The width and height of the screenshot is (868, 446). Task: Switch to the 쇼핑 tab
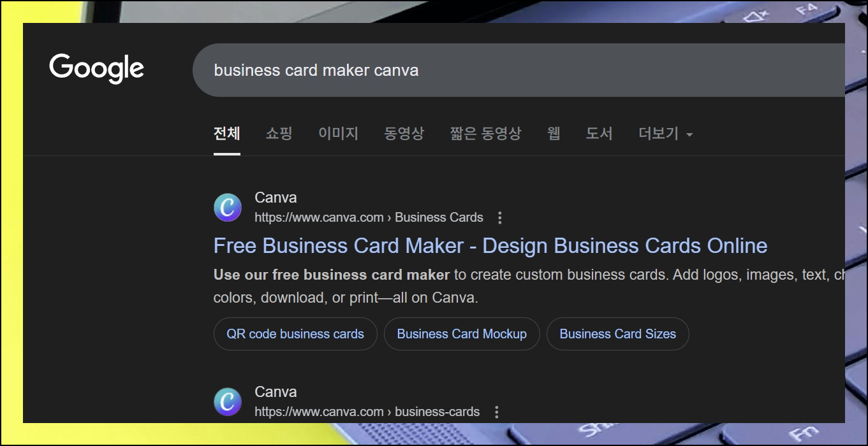(x=279, y=134)
